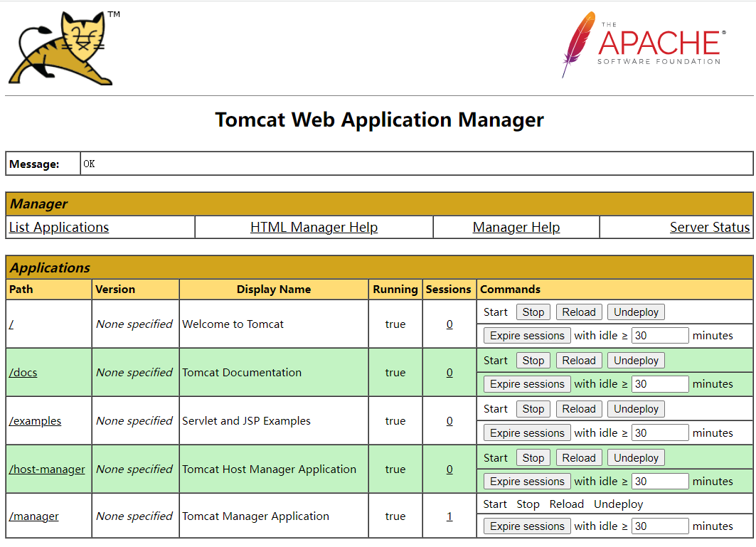Open the /manager application path

click(x=33, y=516)
